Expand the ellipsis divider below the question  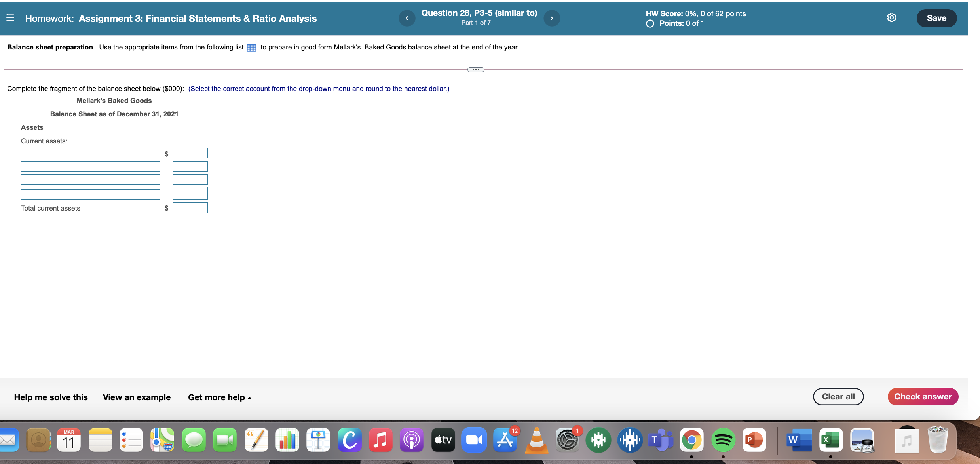[475, 69]
